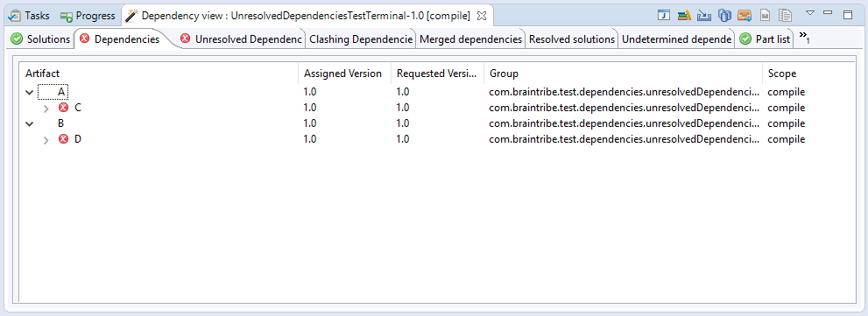Viewport: 868px width, 316px height.
Task: Collapse the artifact B tree node
Action: click(x=30, y=123)
